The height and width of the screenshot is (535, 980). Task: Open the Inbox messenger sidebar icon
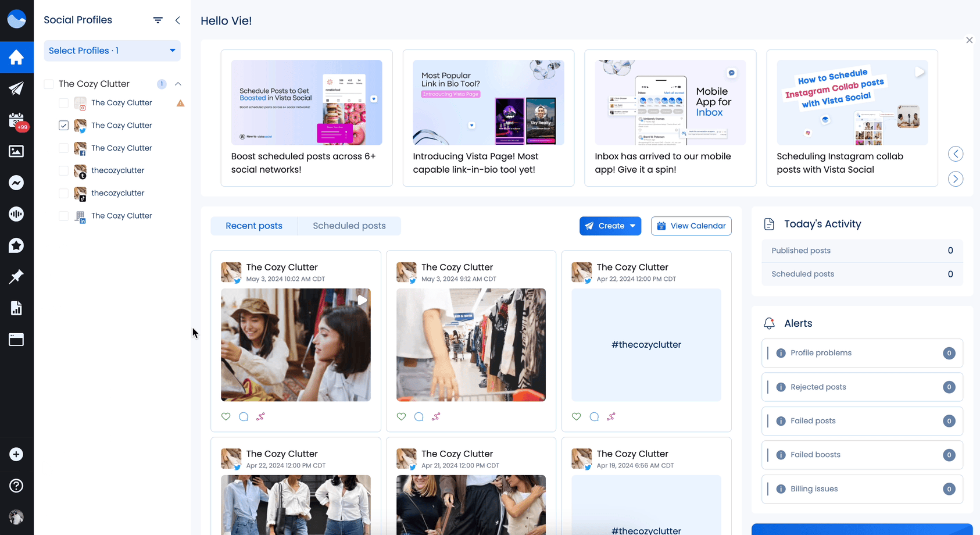(16, 183)
